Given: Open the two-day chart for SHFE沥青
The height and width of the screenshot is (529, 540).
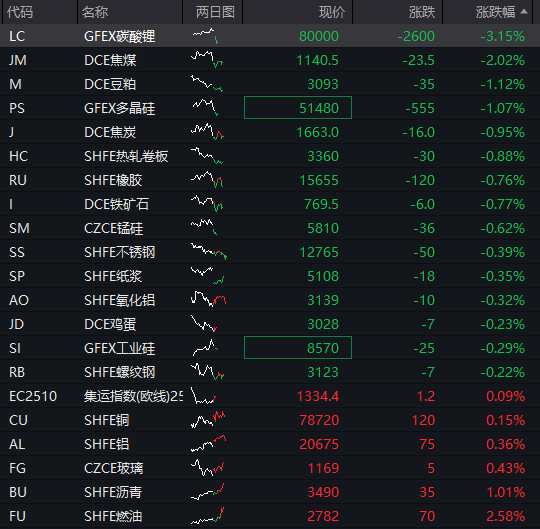Looking at the screenshot, I should coord(208,491).
